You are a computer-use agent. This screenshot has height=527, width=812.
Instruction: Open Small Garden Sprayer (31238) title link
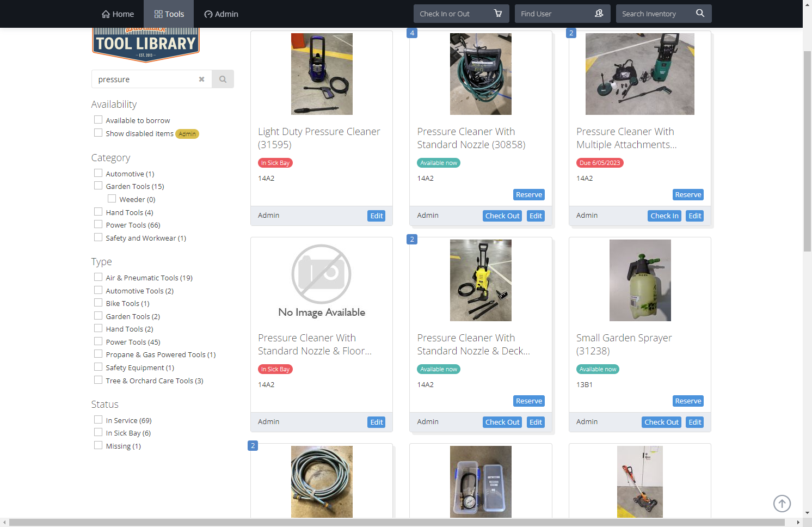624,345
